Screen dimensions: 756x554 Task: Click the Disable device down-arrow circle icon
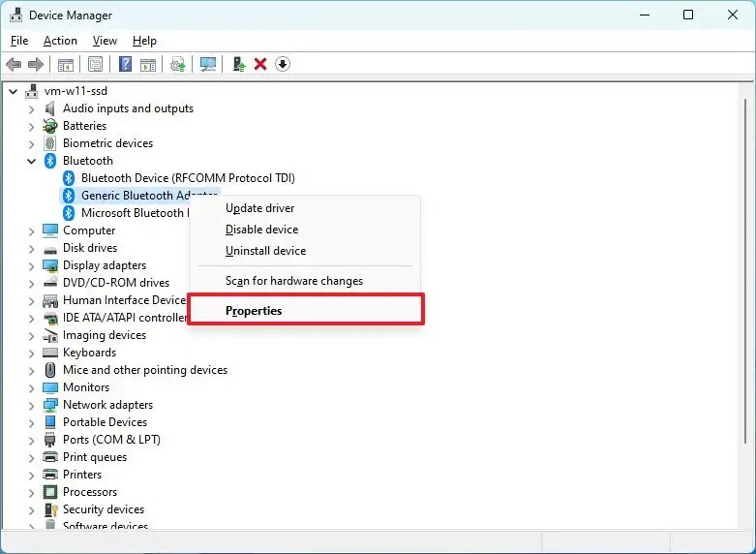[x=283, y=64]
